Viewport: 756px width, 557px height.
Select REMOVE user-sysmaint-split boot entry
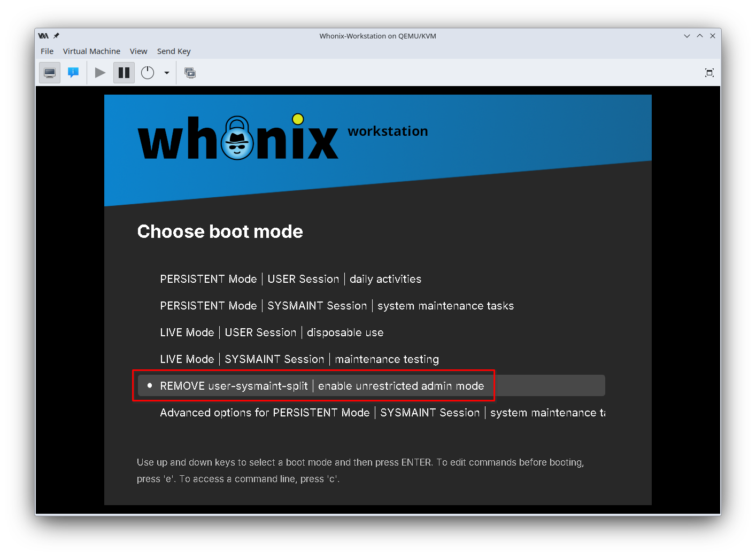point(322,386)
